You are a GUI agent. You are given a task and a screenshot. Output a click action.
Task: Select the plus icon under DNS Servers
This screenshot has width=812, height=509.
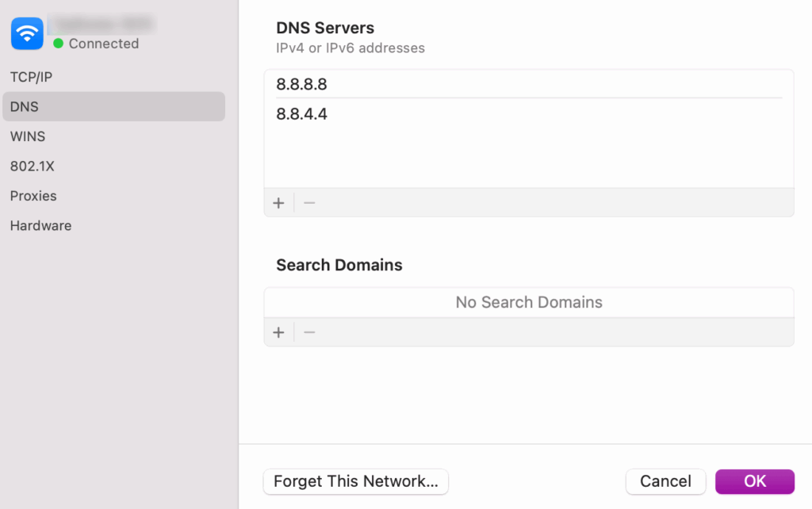[x=278, y=203]
